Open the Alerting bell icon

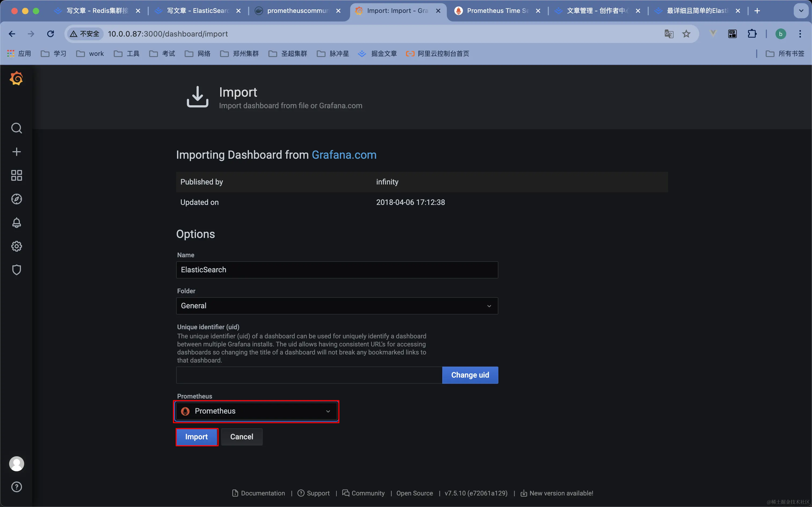[x=16, y=223]
